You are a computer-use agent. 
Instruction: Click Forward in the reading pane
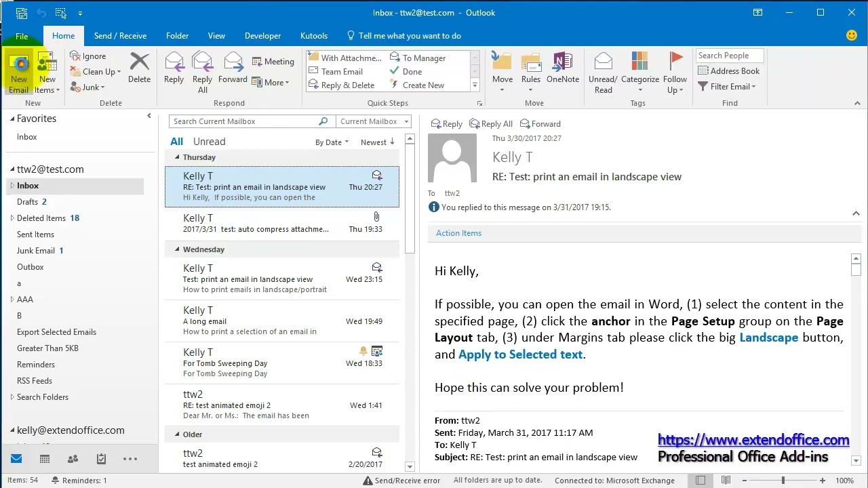(540, 123)
